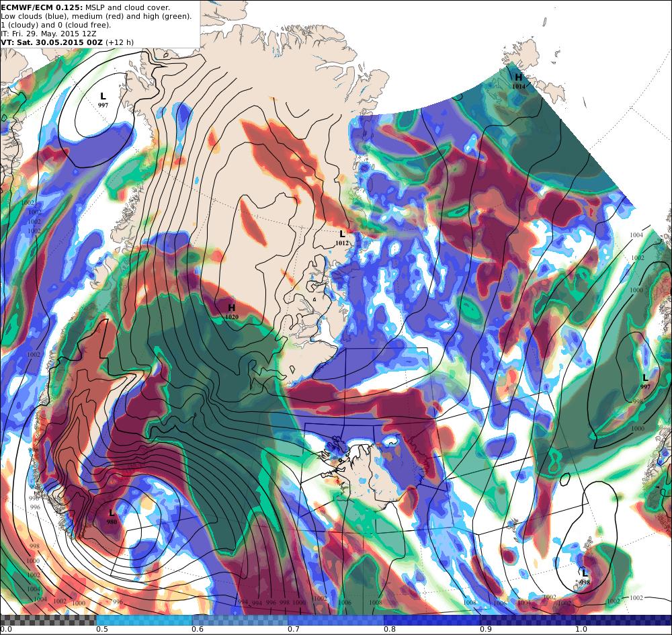Select the '0.8' colorbar tick label
This screenshot has width=672, height=635.
(x=390, y=630)
